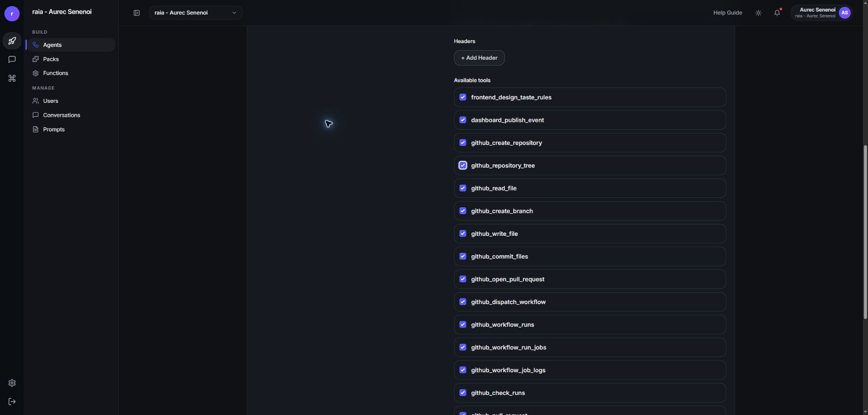868x415 pixels.
Task: Disable the github_create_branch tool
Action: (463, 211)
